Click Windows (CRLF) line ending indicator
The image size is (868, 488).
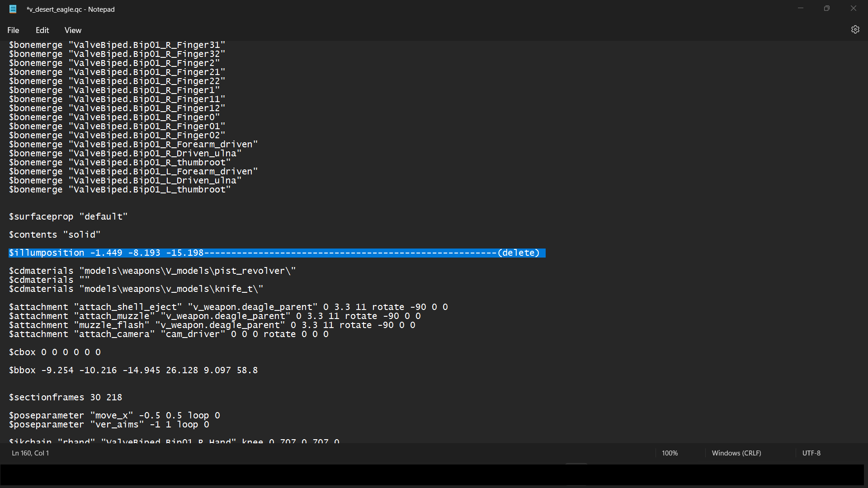coord(736,453)
